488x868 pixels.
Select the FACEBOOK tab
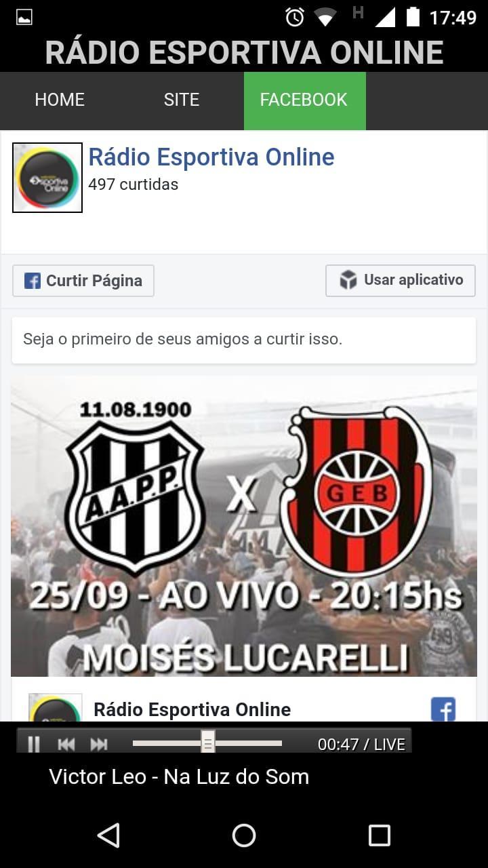tap(304, 100)
